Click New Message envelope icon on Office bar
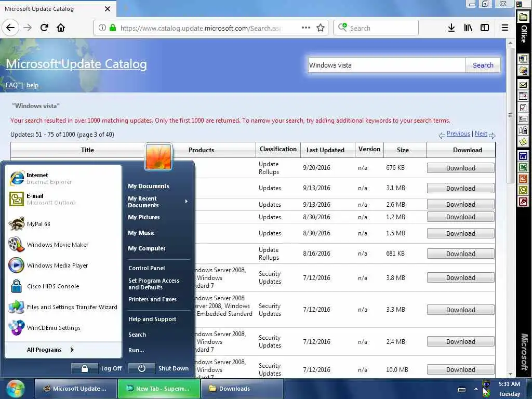This screenshot has height=399, width=532. 523,85
